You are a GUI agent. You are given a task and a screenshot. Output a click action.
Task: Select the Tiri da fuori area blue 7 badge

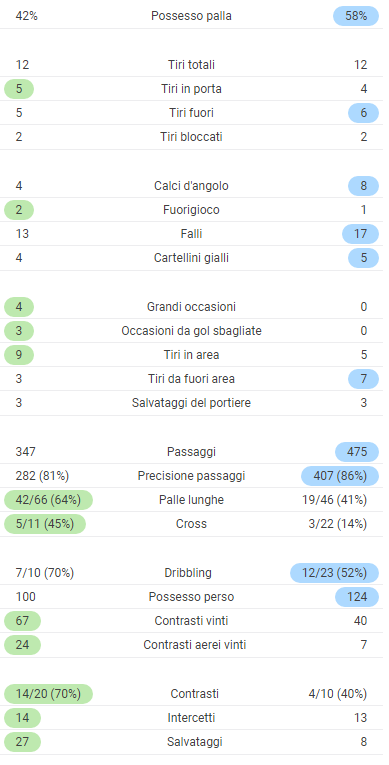pos(364,379)
